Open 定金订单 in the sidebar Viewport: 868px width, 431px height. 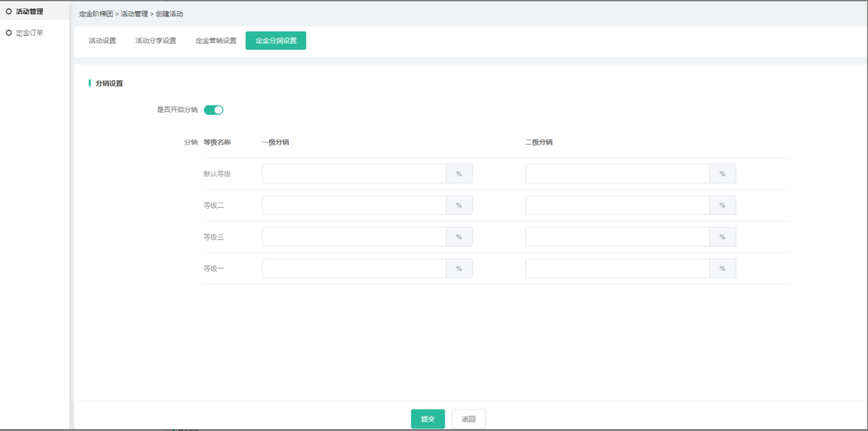tap(29, 32)
